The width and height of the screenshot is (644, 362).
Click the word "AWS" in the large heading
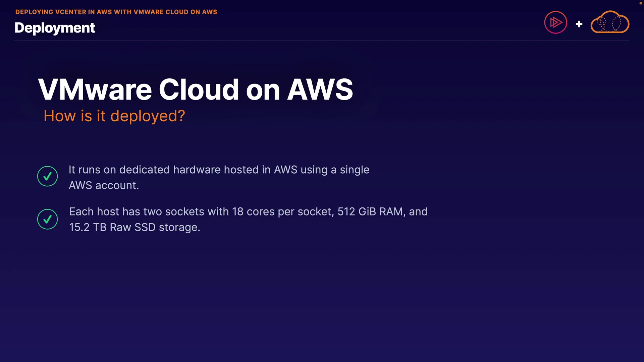[x=320, y=89]
